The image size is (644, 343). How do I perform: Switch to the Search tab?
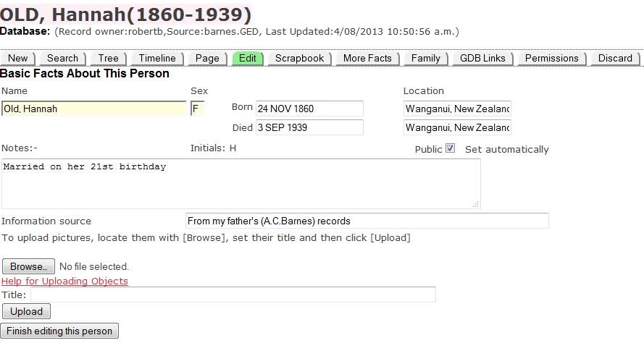[63, 59]
